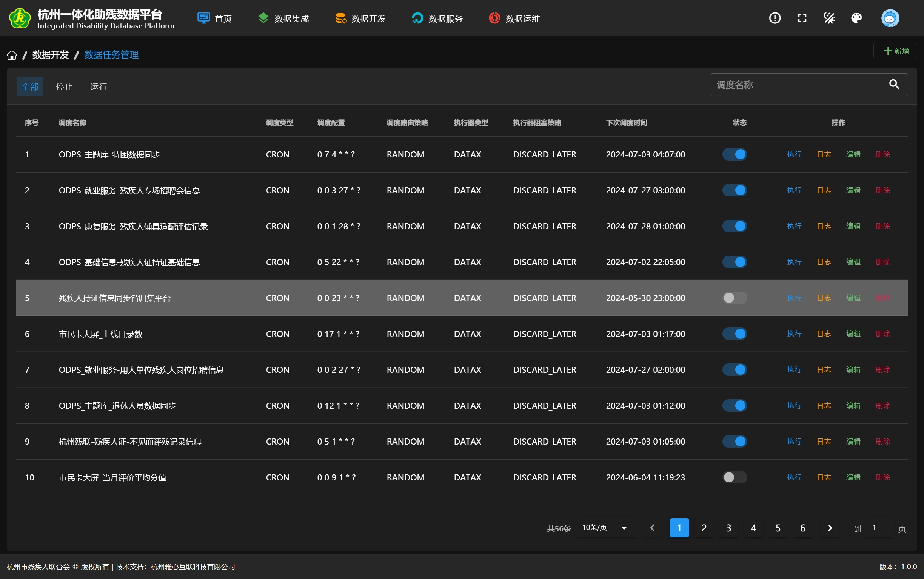
Task: Open the theme palette icon
Action: (x=857, y=18)
